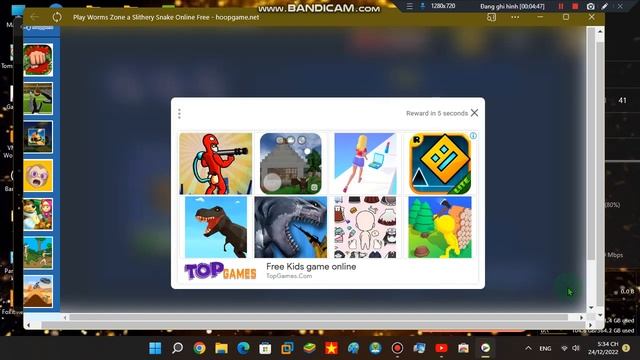The image size is (640, 360).
Task: Click the Bandicam webcam overlay icon
Action: (422, 6)
